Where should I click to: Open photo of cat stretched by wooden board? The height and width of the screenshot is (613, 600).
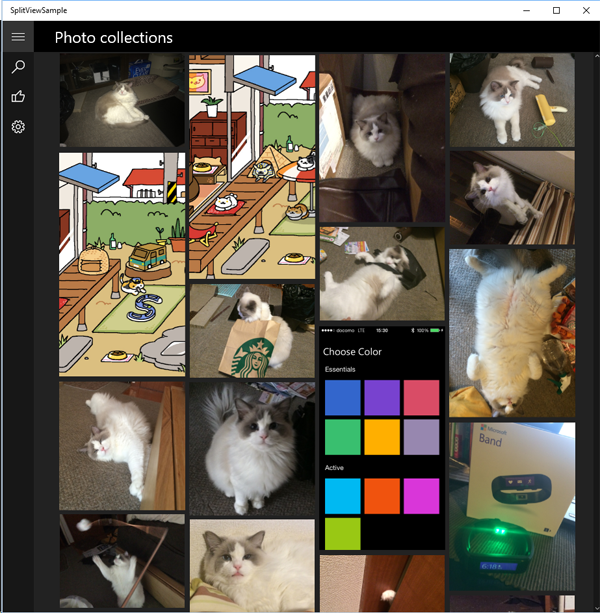122,446
